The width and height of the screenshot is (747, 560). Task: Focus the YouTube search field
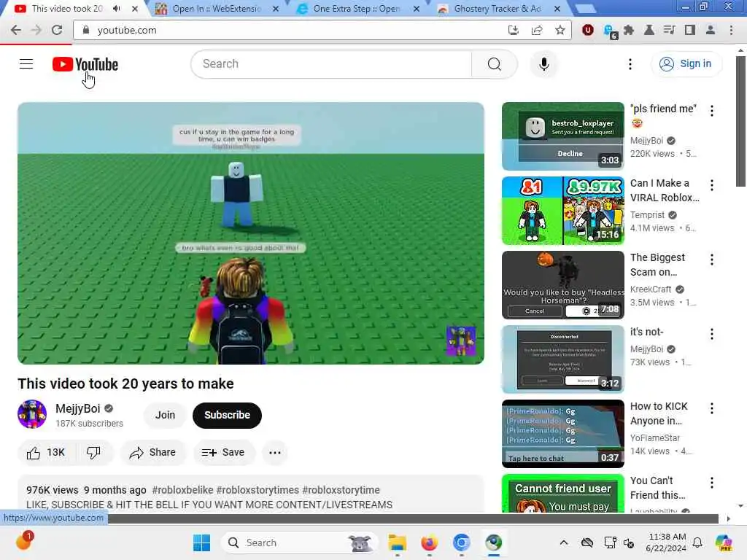coord(332,64)
